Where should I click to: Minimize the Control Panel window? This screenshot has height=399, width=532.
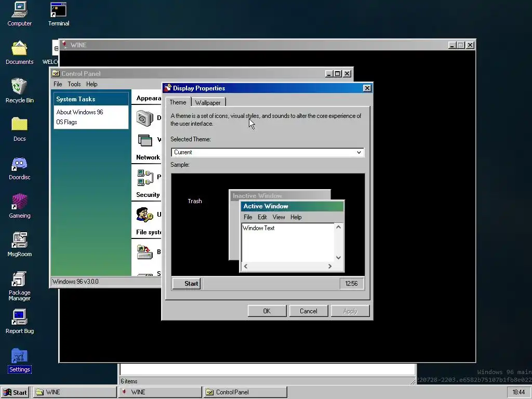[328, 74]
